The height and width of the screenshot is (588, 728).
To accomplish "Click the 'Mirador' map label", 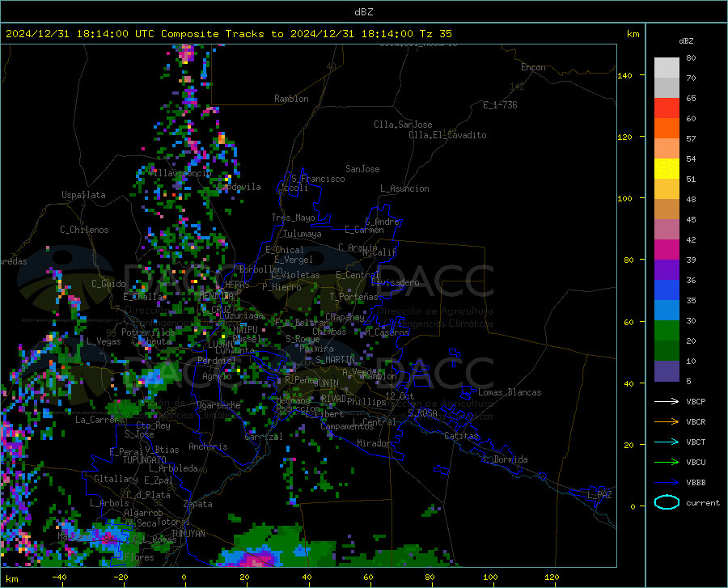I will coord(373,443).
